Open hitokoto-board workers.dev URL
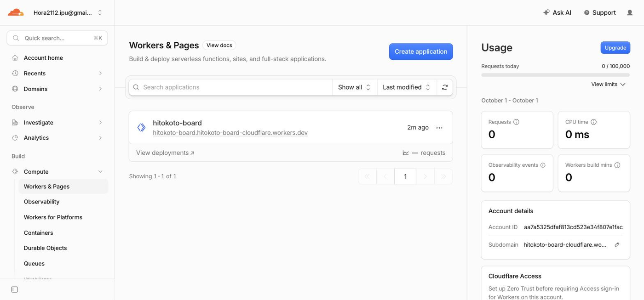Image resolution: width=644 pixels, height=300 pixels. coord(230,133)
